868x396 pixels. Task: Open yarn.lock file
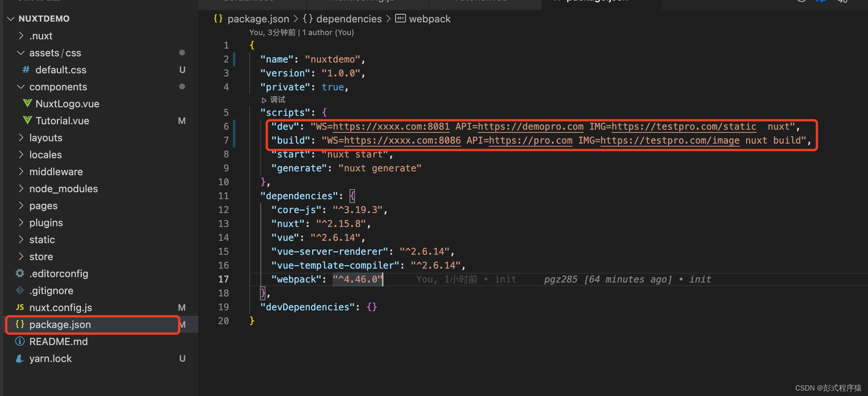coord(51,359)
